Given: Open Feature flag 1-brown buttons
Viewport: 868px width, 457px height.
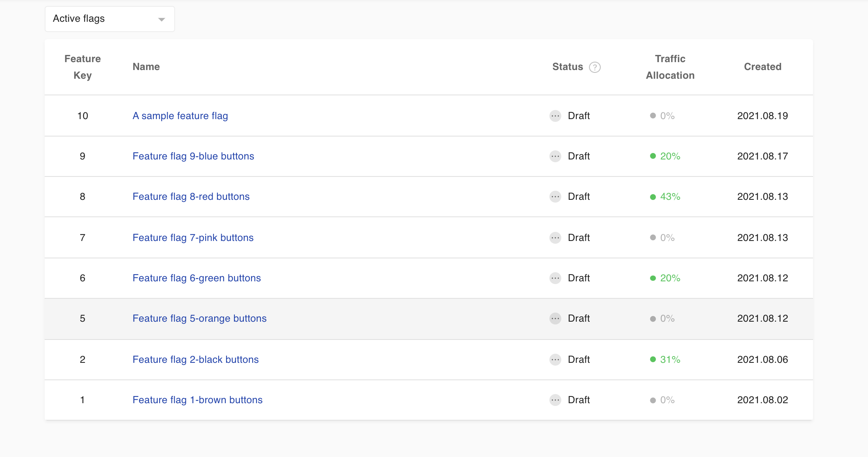Looking at the screenshot, I should (x=197, y=400).
